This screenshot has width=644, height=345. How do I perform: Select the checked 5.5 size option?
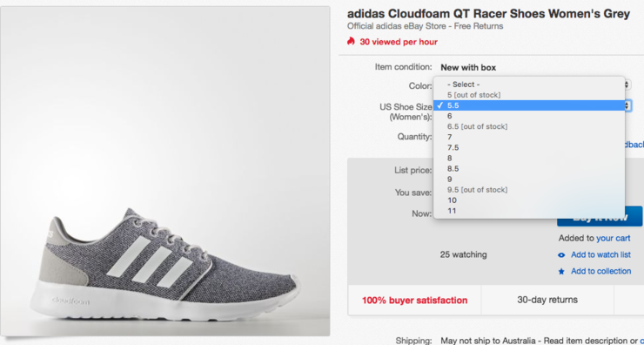coord(529,105)
